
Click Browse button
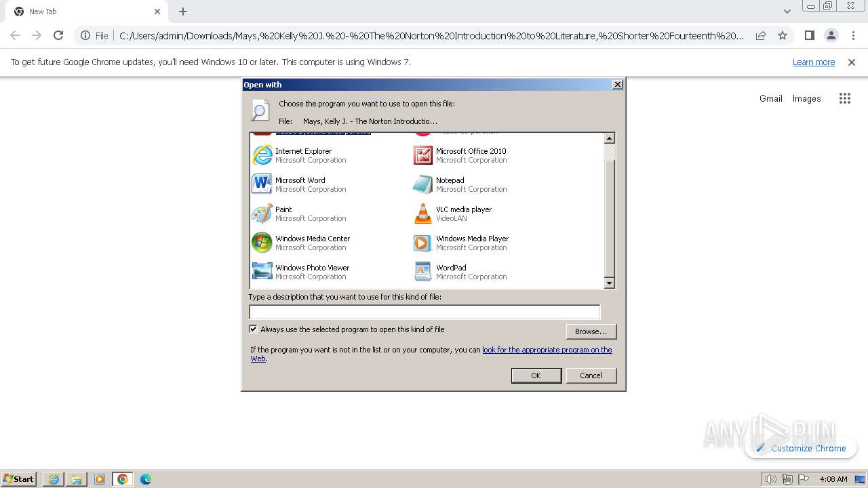[591, 331]
